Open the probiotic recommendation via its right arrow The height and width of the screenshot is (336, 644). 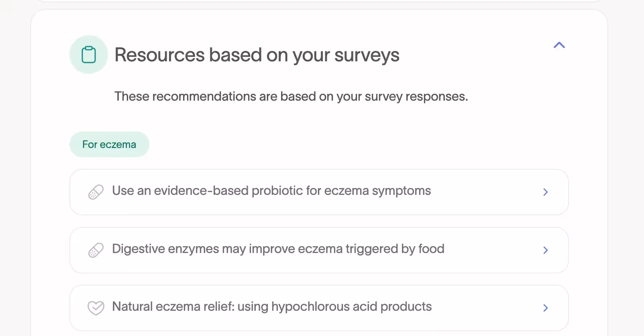[545, 192]
